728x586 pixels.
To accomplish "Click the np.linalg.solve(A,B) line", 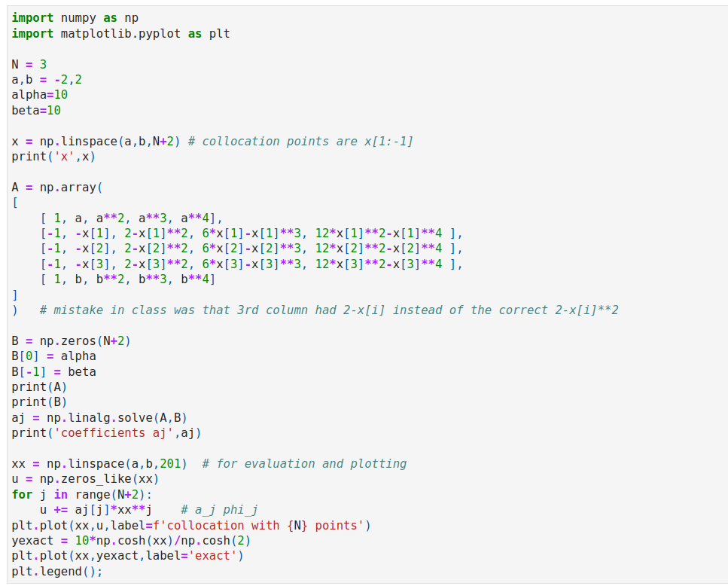I will [x=99, y=417].
